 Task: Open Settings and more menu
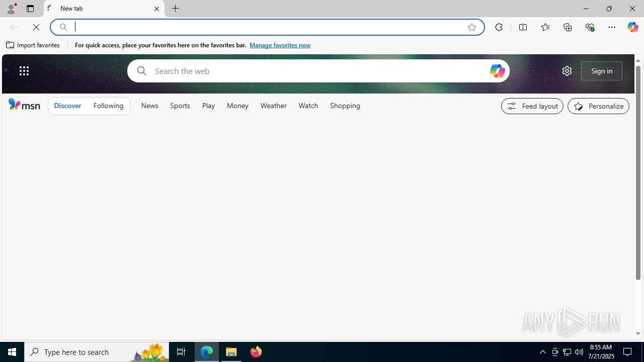point(612,27)
